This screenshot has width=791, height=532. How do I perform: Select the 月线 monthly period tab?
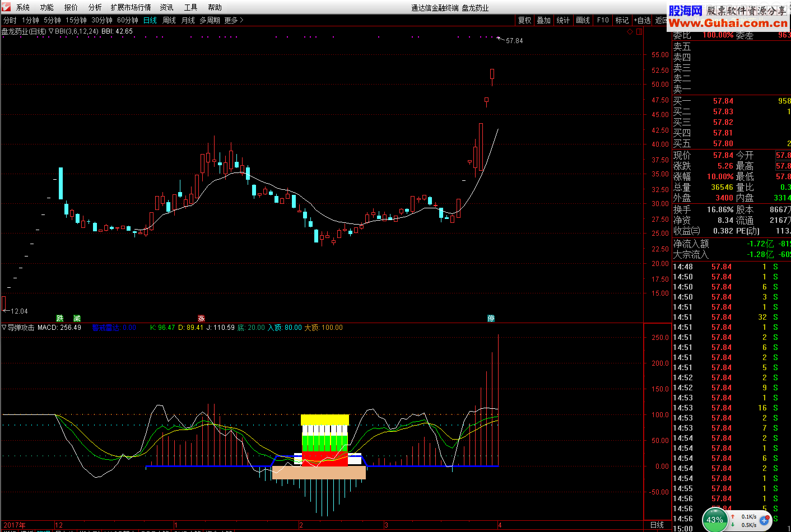tap(188, 20)
